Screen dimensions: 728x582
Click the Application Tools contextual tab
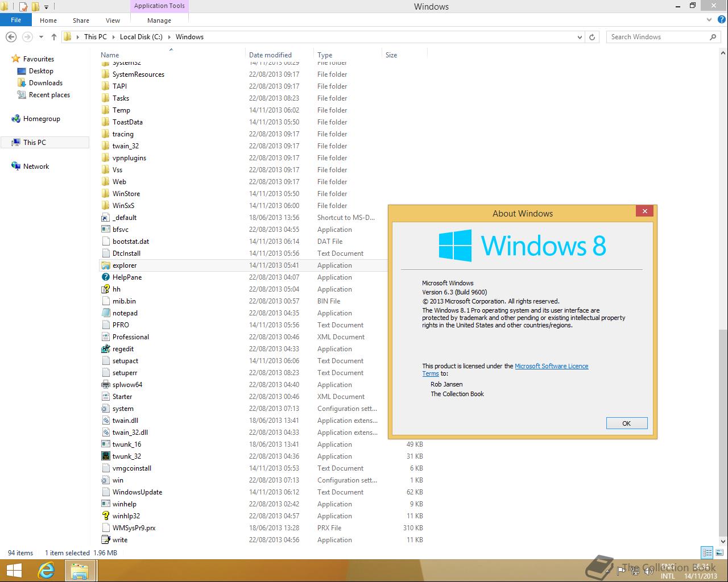[x=159, y=6]
